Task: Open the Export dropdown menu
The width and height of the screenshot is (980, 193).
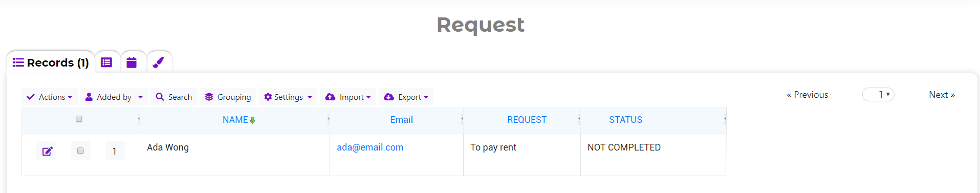Action: [x=406, y=97]
